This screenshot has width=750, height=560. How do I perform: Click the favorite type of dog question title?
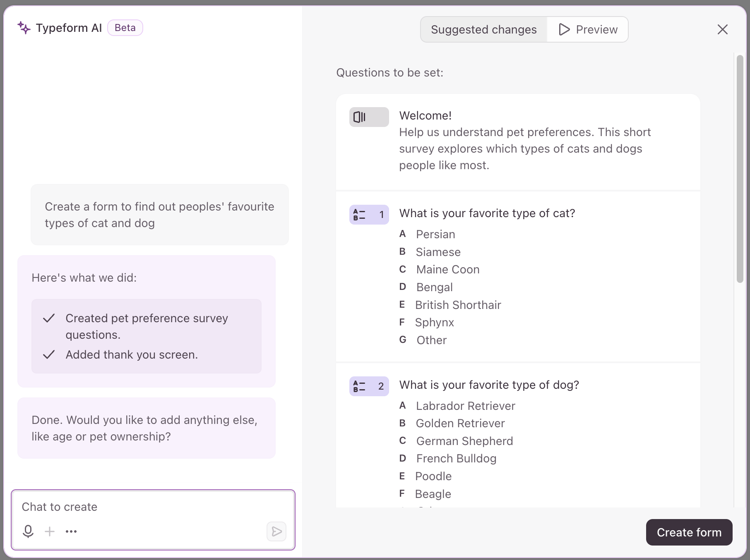[489, 385]
